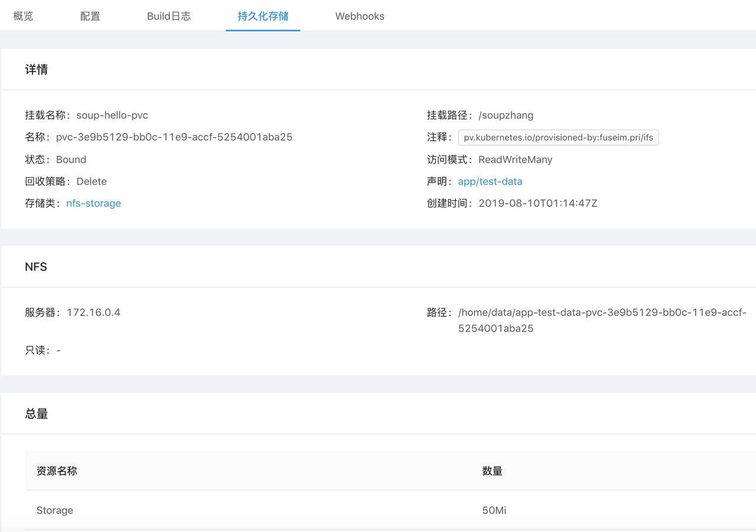Viewport: 756px width, 532px height.
Task: Click the 50Mi quantity value
Action: tap(494, 510)
